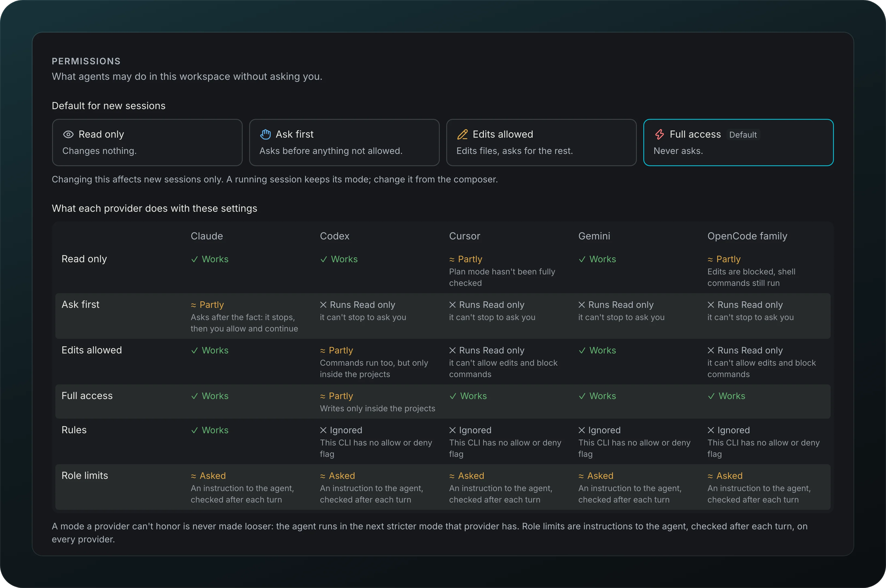Select the eye icon on Read only card
Image resolution: width=886 pixels, height=588 pixels.
68,134
